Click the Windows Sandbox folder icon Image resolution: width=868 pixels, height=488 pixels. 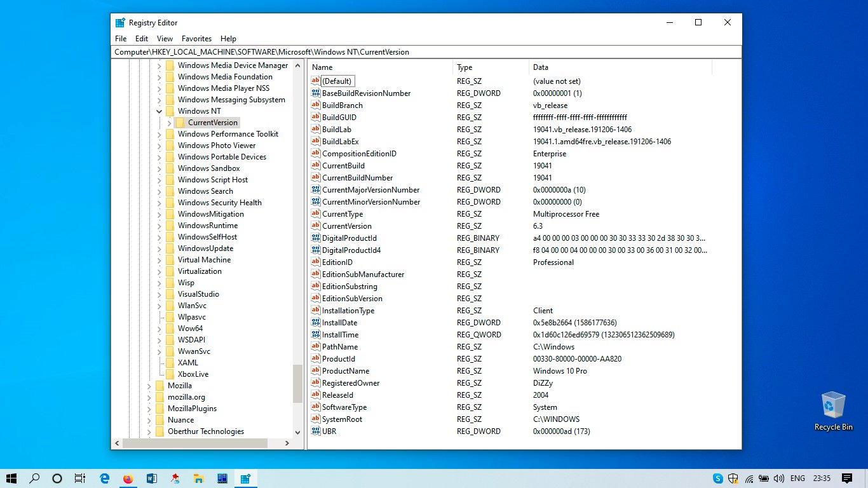tap(170, 168)
